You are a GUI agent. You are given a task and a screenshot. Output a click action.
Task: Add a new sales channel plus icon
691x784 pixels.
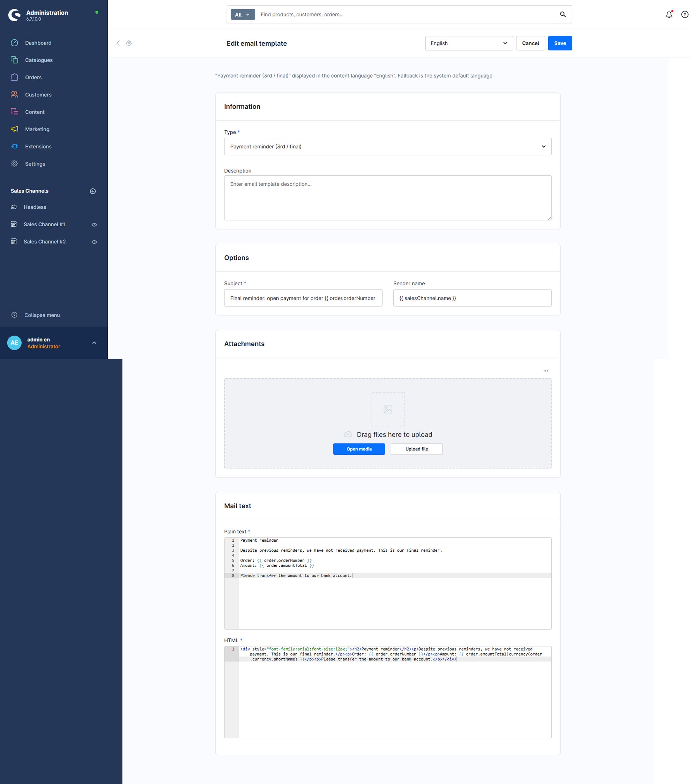(x=93, y=191)
